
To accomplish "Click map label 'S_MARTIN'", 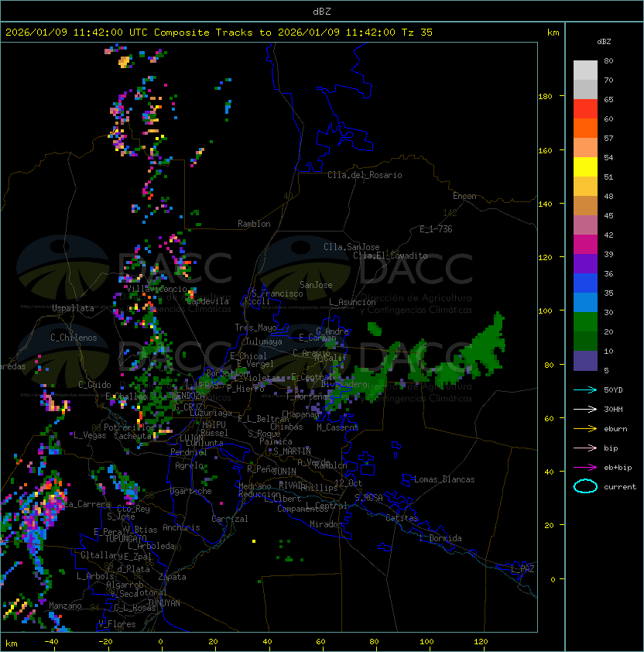I will pos(292,451).
